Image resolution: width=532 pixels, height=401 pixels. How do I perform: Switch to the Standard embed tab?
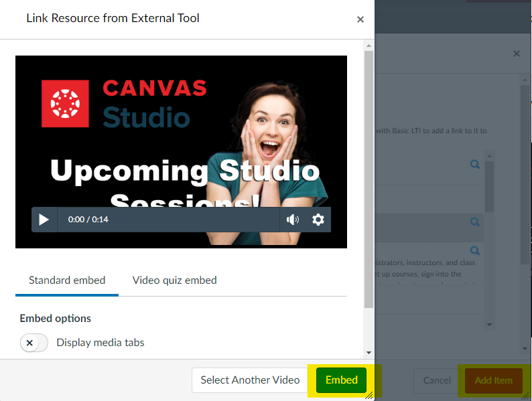point(67,280)
